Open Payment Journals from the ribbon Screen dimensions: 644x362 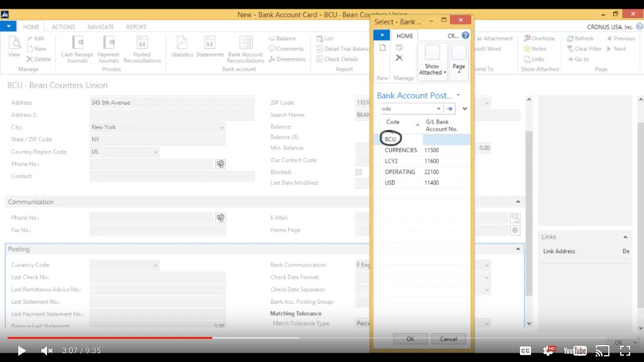108,50
